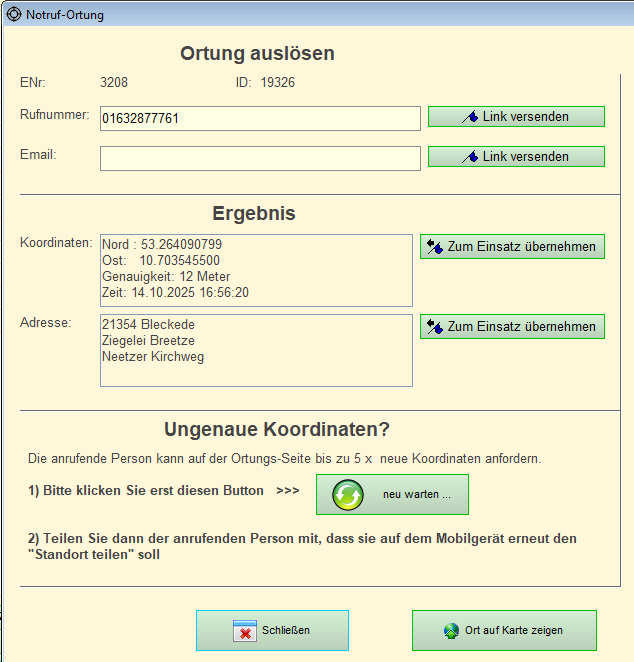The height and width of the screenshot is (662, 634).
Task: Close the dialog with Schließen
Action: [272, 631]
